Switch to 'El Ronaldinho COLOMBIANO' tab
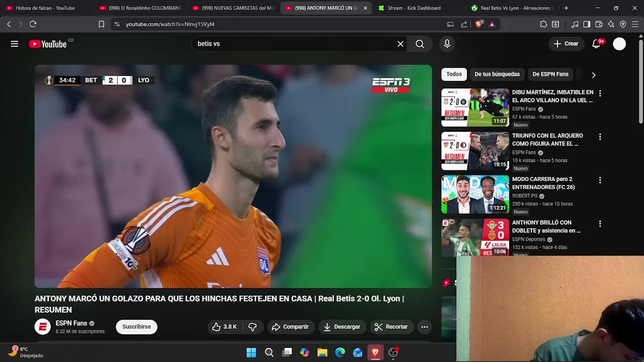The height and width of the screenshot is (362, 644). [140, 8]
